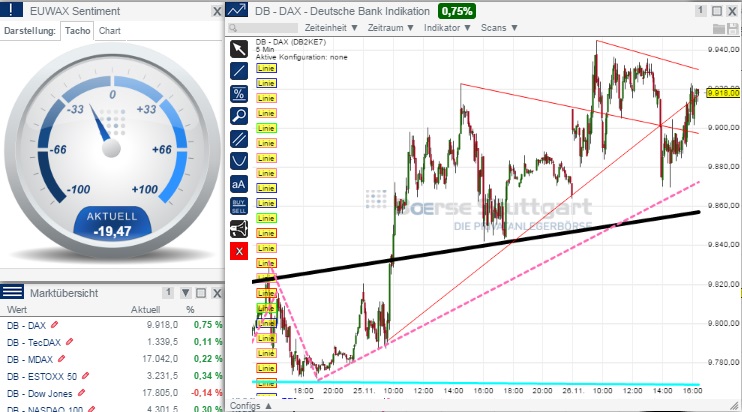Open the DB - ESTOXX 50 row

click(112, 376)
